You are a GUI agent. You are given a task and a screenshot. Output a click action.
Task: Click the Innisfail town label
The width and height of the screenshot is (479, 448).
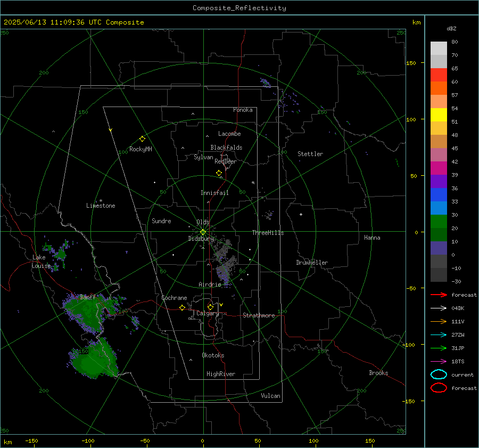(x=214, y=193)
